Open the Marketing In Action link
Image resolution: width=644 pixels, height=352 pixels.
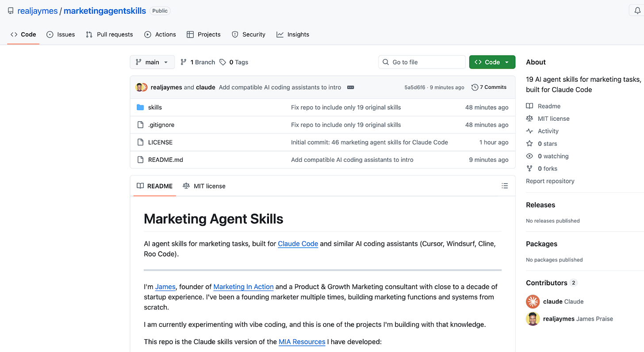[x=244, y=287]
